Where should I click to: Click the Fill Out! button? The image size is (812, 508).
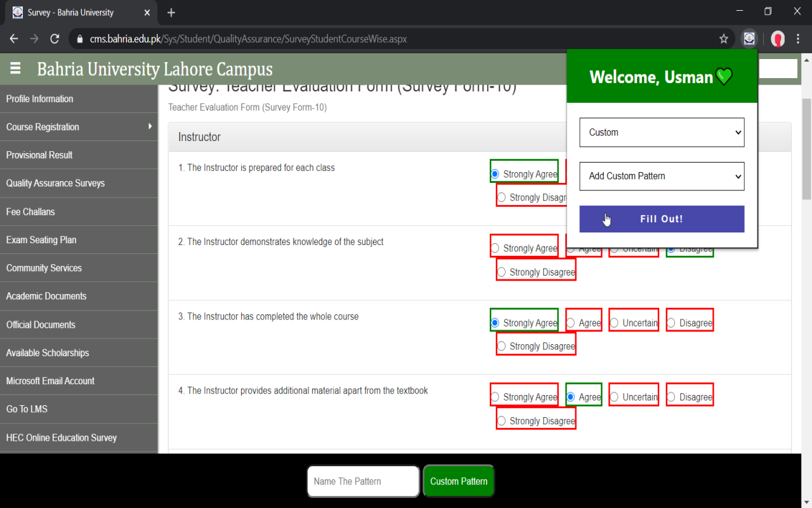[662, 219]
